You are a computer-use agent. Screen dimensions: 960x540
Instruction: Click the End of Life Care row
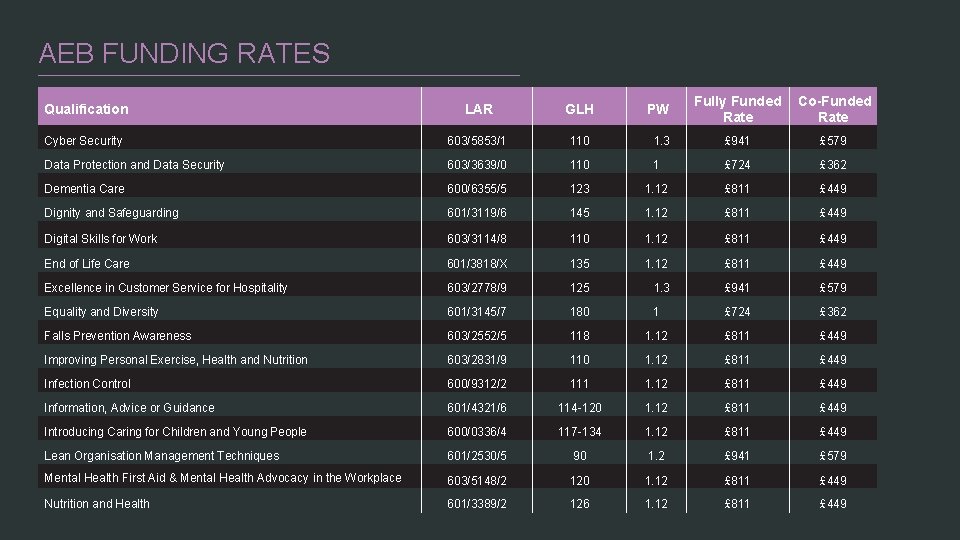[x=87, y=264]
